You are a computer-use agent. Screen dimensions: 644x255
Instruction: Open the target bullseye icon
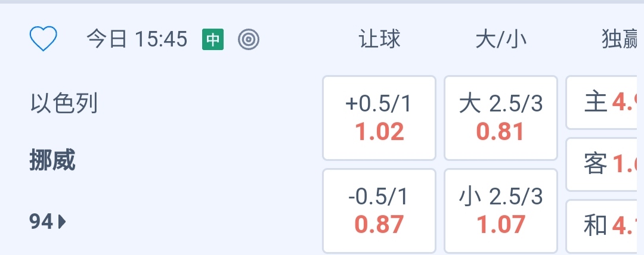pyautogui.click(x=248, y=40)
